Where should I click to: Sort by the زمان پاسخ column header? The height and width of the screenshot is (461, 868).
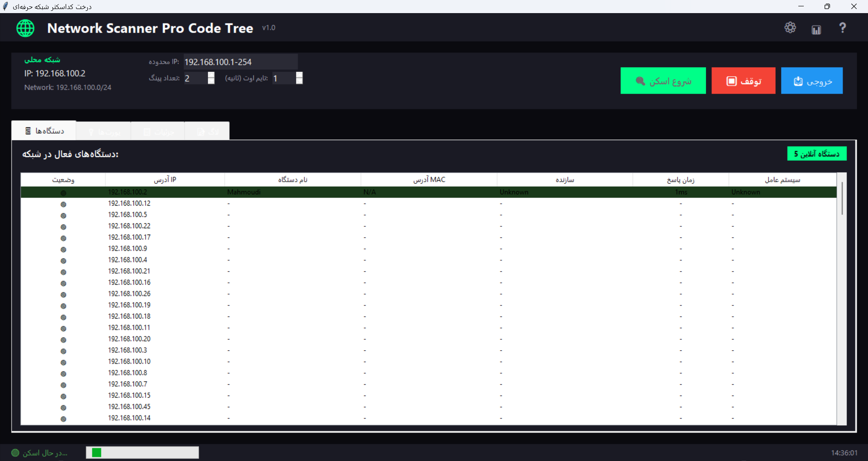681,180
